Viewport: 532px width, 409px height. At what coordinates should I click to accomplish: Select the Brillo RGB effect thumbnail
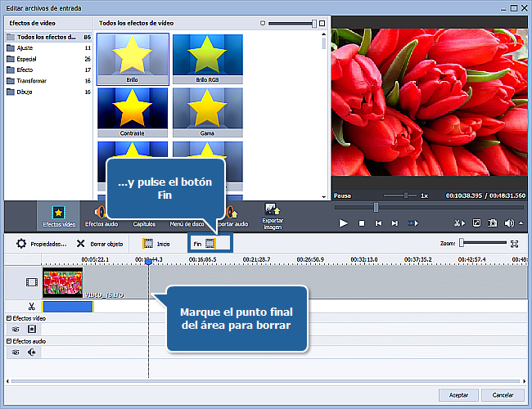click(x=207, y=58)
